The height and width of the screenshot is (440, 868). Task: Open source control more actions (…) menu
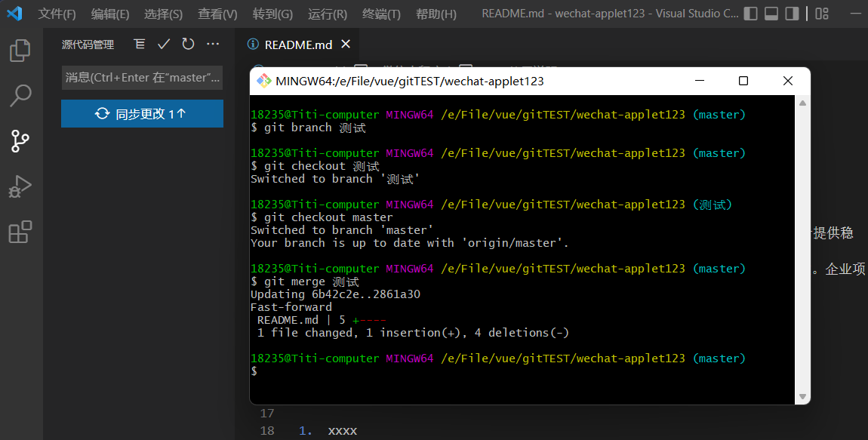click(x=213, y=45)
